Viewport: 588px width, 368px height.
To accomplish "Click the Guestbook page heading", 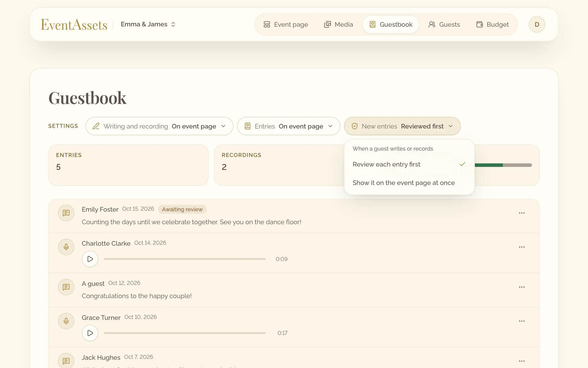I will click(x=87, y=98).
